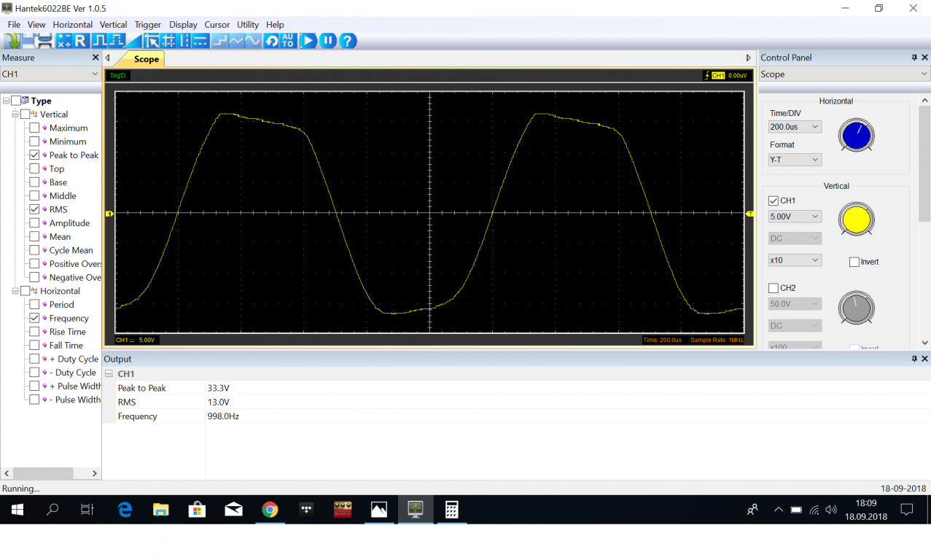Select the arrow trace cursor icon

click(x=152, y=41)
